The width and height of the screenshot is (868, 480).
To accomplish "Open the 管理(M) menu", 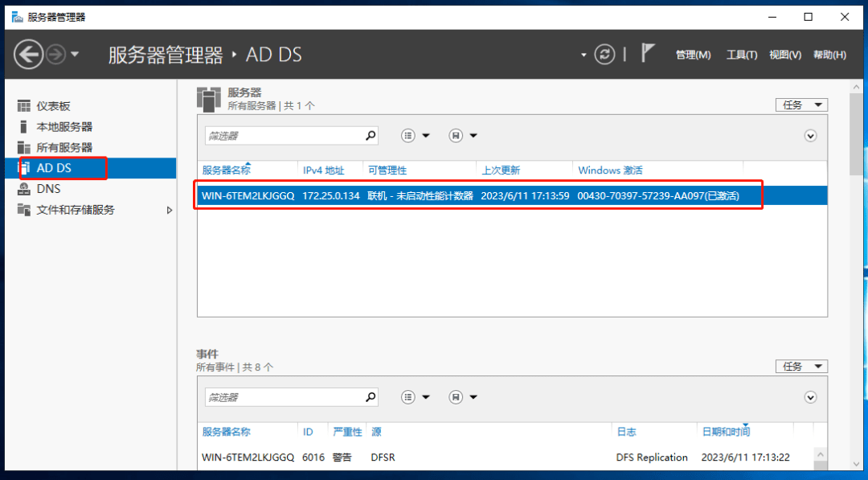I will tap(693, 55).
